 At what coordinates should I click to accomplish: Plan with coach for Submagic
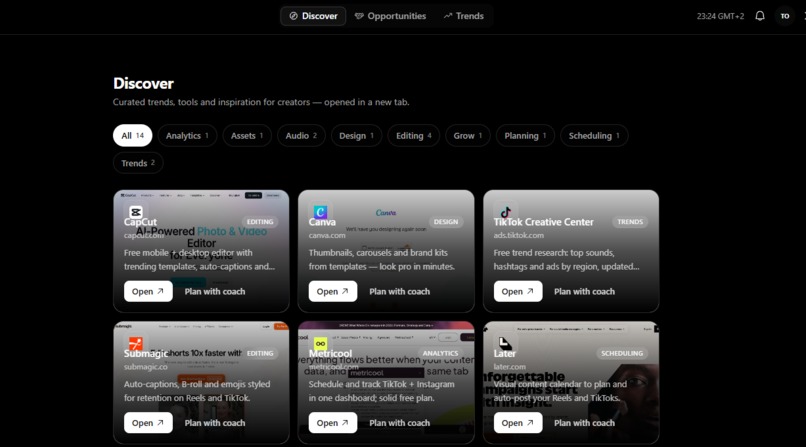(x=215, y=423)
